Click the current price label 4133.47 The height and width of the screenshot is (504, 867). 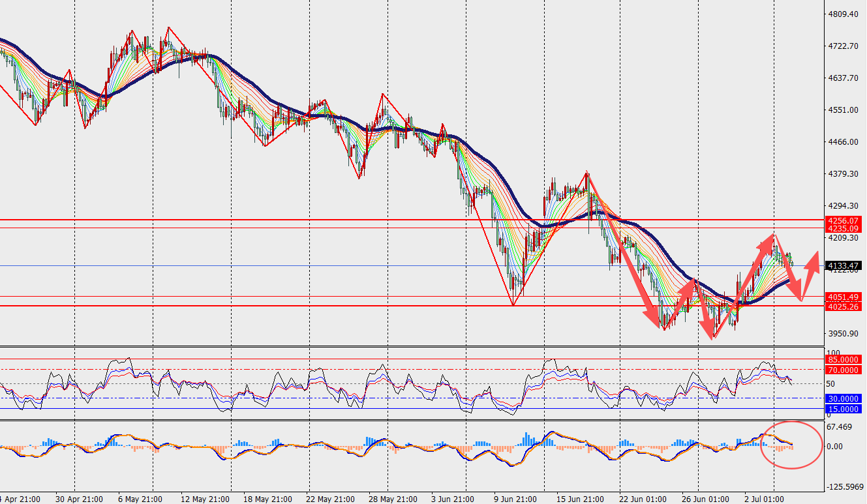click(x=844, y=266)
